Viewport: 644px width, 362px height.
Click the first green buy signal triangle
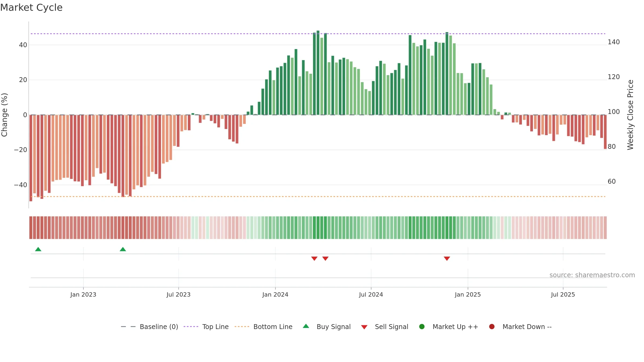[x=38, y=249]
